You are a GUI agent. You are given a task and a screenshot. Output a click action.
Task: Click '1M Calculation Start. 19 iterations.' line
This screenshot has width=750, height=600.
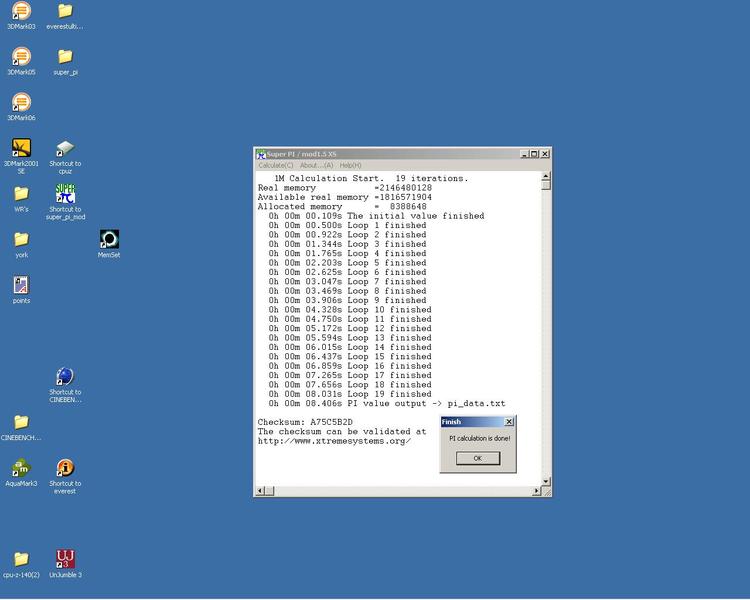click(372, 178)
